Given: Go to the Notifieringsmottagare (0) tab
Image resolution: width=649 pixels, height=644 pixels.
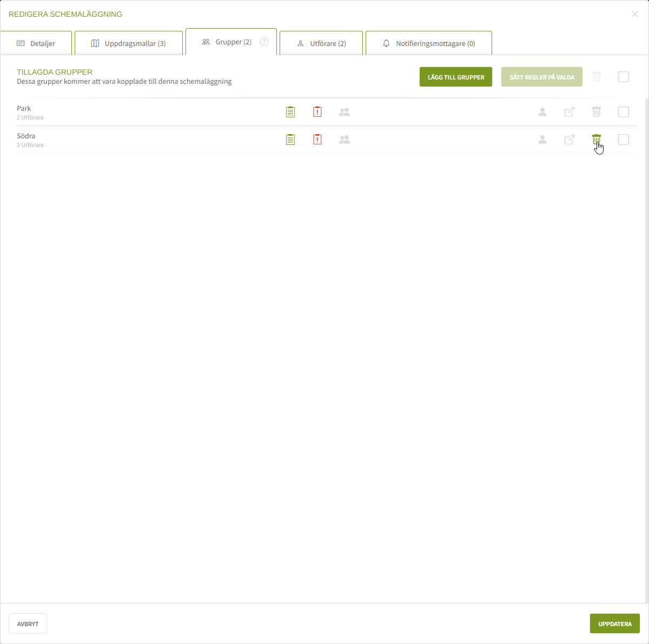Looking at the screenshot, I should tap(429, 43).
